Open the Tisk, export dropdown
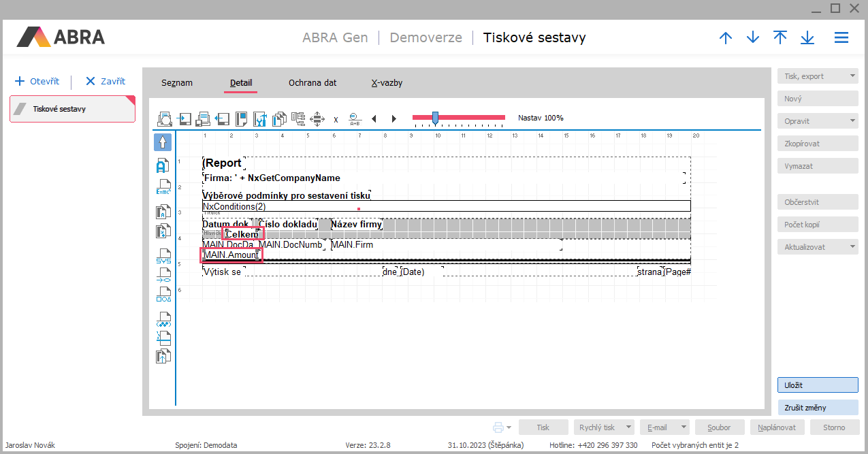 [818, 76]
